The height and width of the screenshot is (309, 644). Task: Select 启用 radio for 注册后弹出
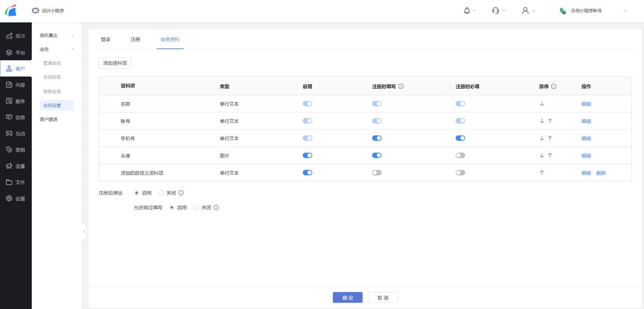[137, 193]
